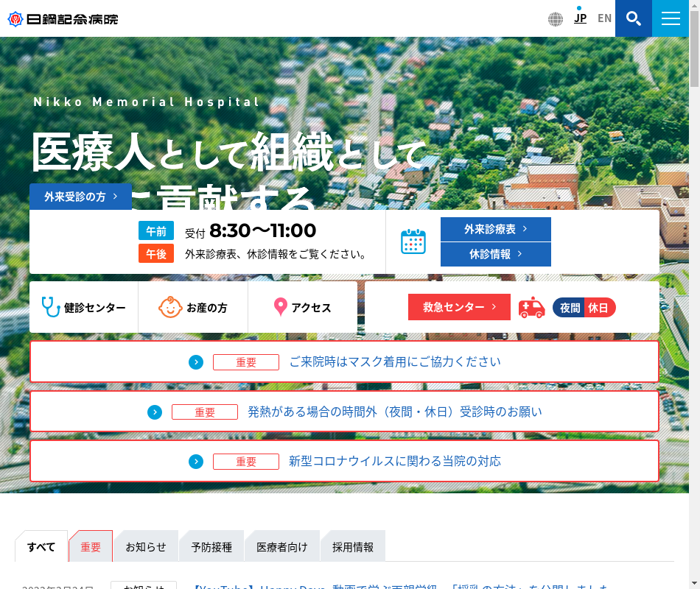Screen dimensions: 700x589
Task: Toggle the 夜間 休日 badge
Action: 584,308
